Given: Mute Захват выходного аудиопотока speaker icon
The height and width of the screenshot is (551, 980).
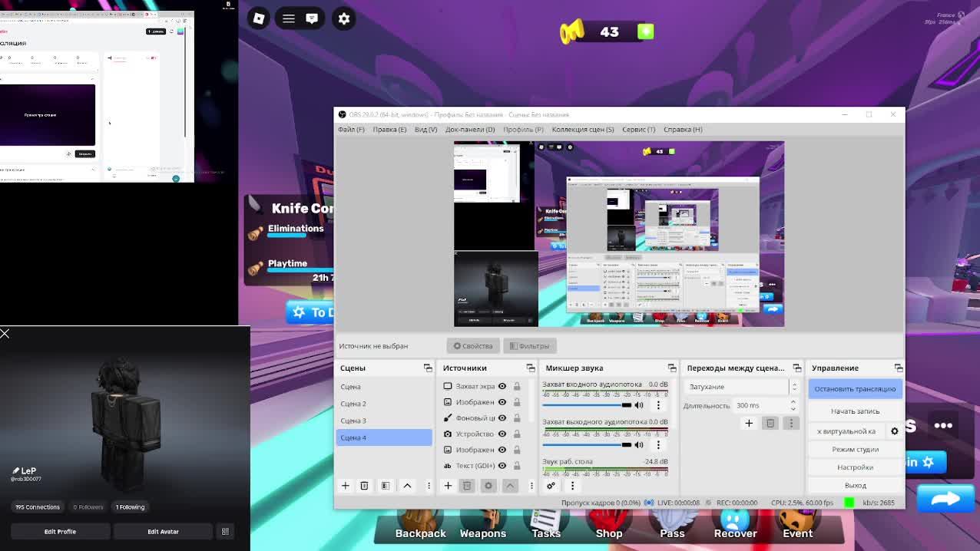Looking at the screenshot, I should [x=639, y=444].
